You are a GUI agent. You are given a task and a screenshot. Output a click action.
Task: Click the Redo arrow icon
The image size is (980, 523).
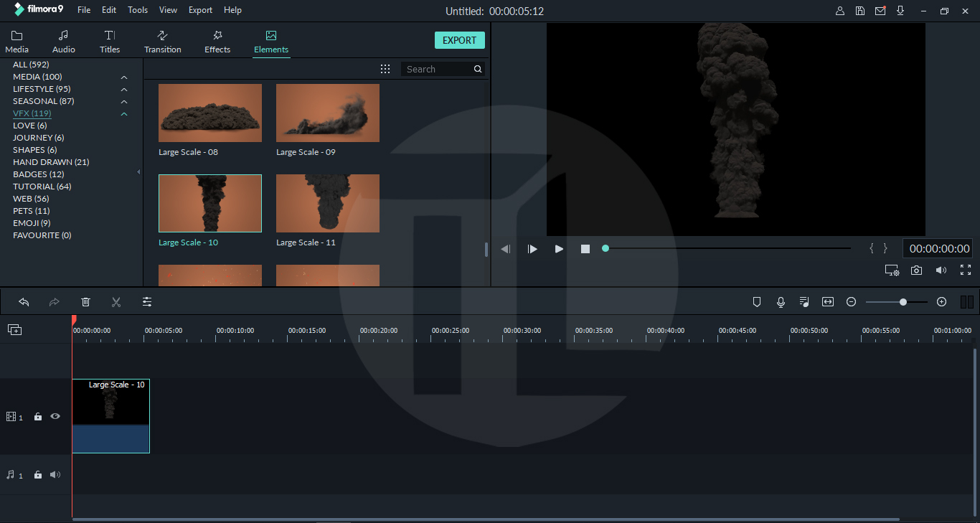54,302
